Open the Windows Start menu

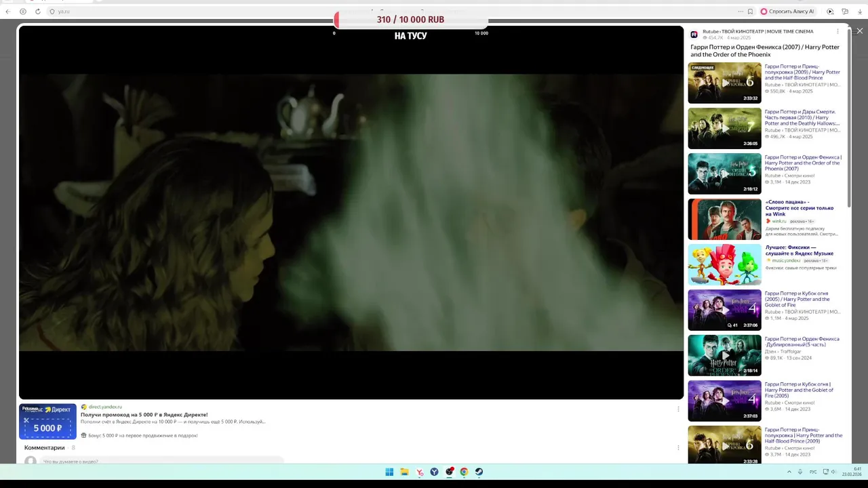[x=389, y=472]
